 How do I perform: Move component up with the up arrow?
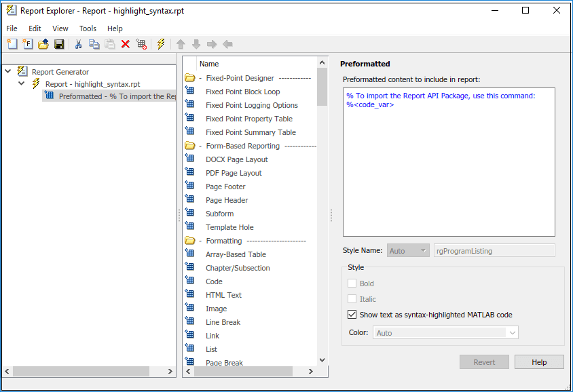pos(181,44)
